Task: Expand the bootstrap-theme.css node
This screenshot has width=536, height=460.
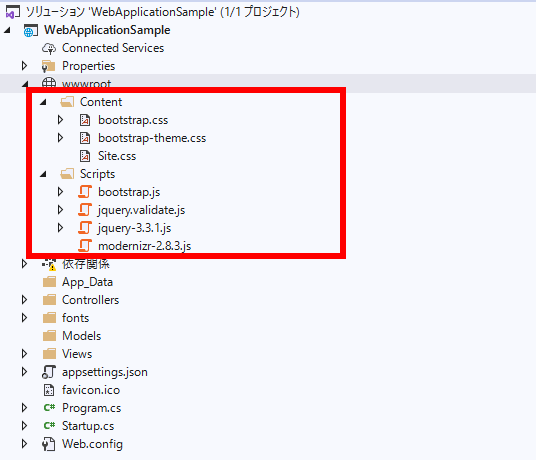Action: click(x=61, y=138)
